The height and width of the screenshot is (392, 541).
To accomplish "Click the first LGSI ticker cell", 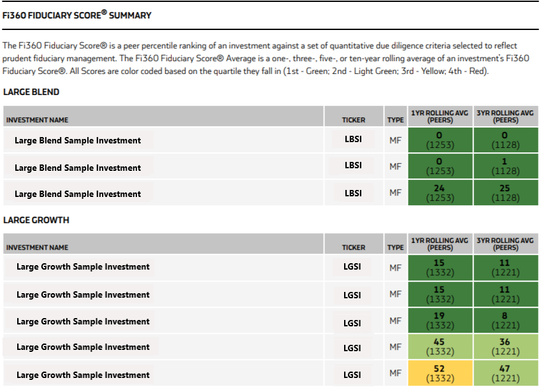I will tap(352, 266).
